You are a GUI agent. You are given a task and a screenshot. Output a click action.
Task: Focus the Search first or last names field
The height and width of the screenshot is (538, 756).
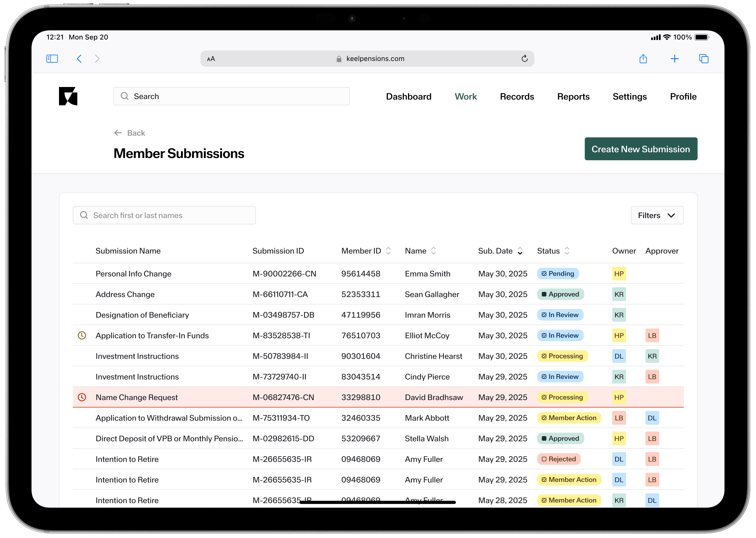point(164,215)
